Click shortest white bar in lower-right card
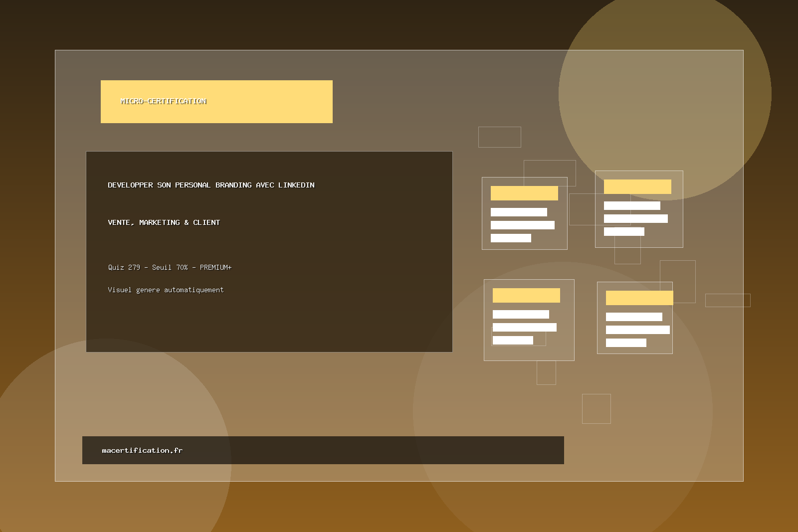This screenshot has width=798, height=532. click(626, 343)
